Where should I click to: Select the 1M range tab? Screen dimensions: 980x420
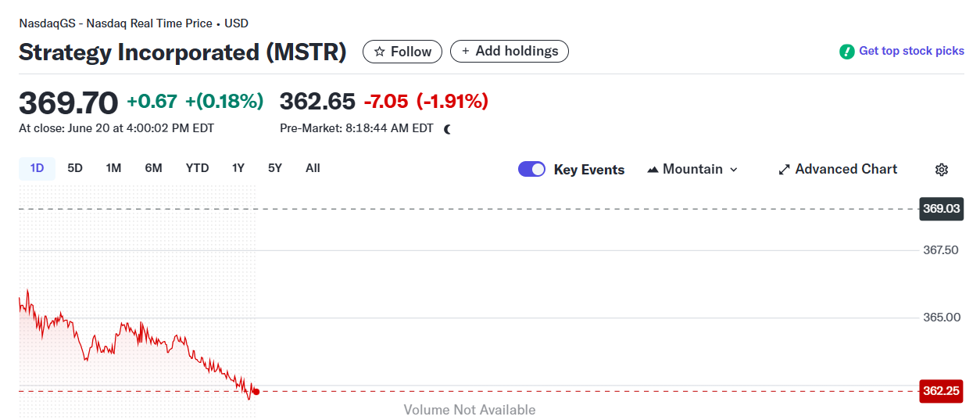click(x=113, y=168)
